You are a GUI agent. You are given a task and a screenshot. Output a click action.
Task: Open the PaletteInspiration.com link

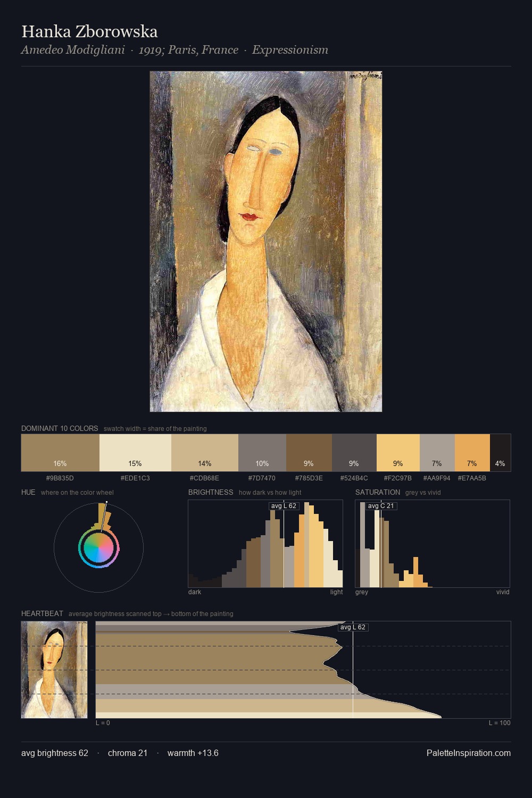tap(469, 753)
